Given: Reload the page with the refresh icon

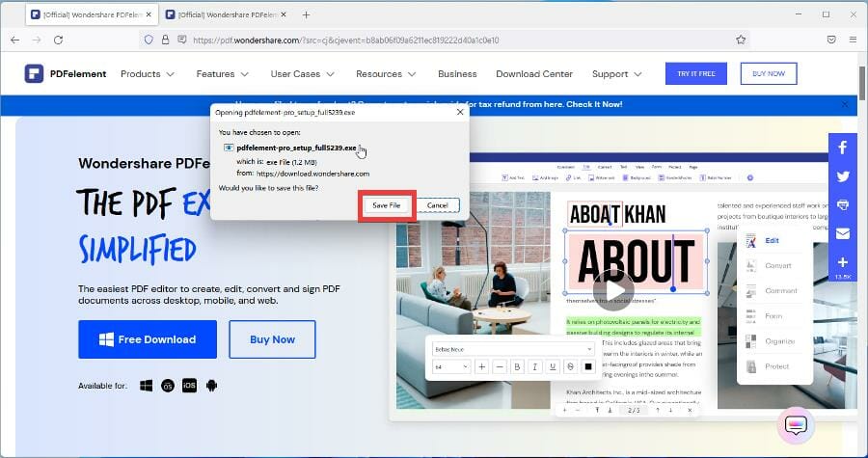Looking at the screenshot, I should click(x=58, y=40).
